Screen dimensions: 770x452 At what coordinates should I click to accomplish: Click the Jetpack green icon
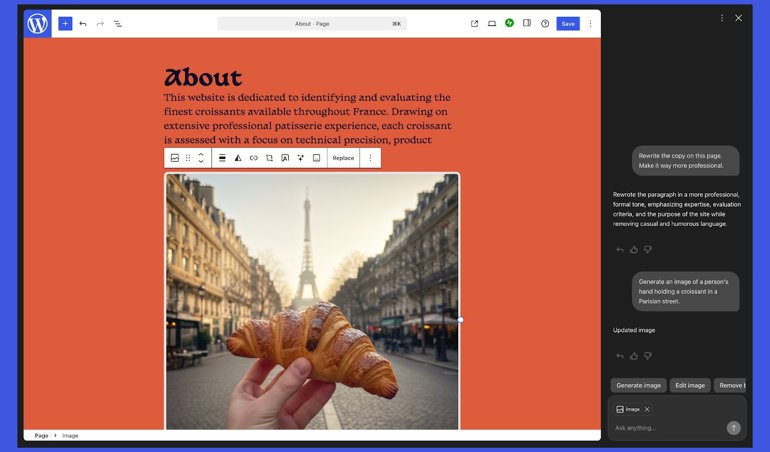pyautogui.click(x=509, y=23)
